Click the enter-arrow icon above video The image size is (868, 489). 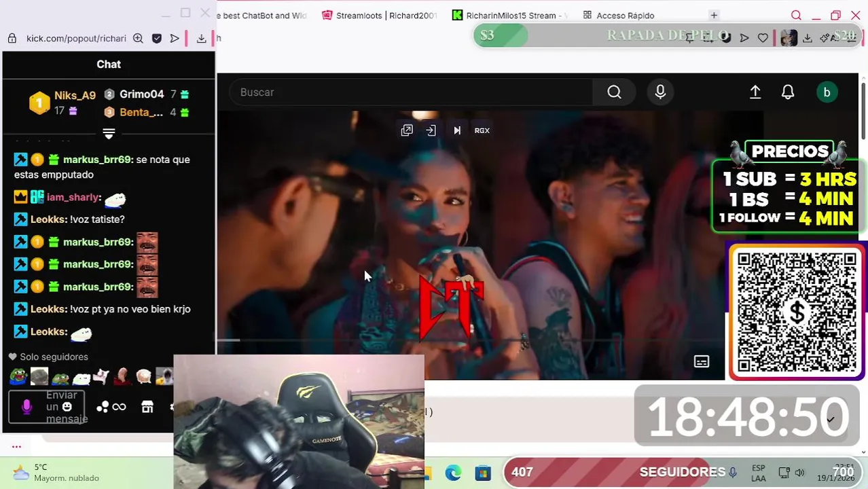(431, 130)
